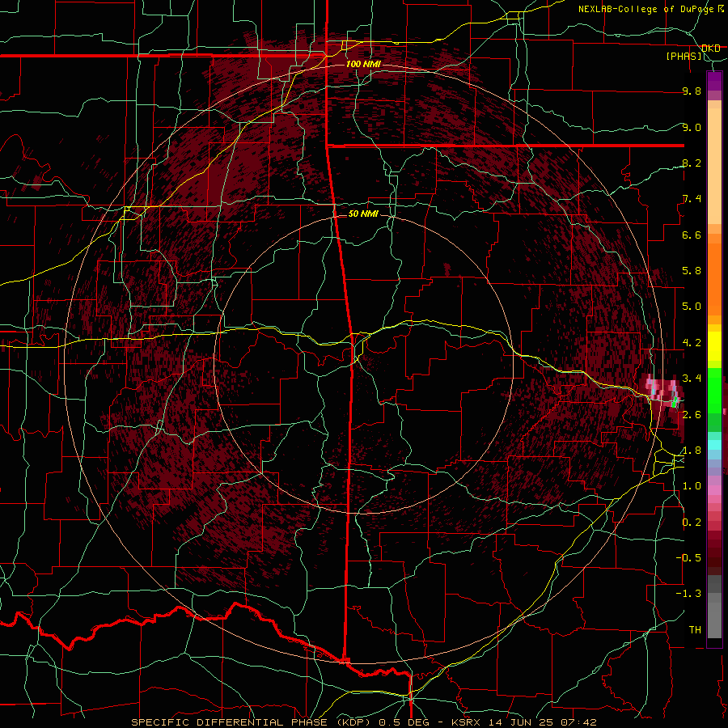Click the 4.2 legend value
Screen dimensions: 728x728
coord(692,343)
